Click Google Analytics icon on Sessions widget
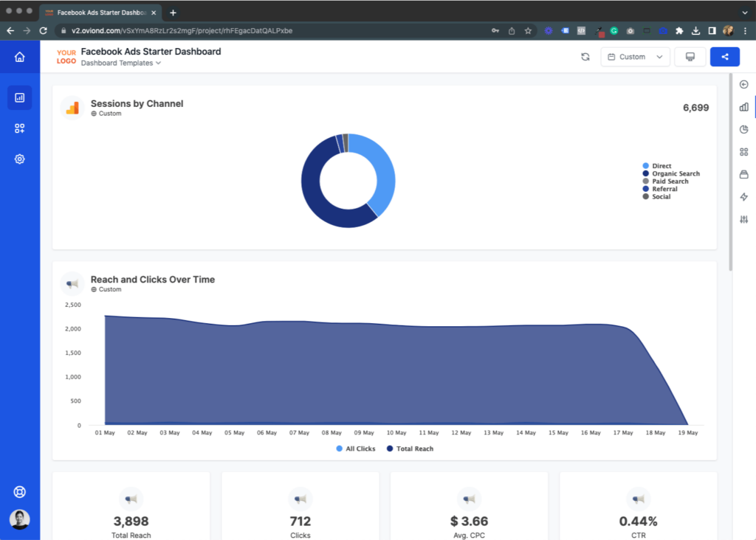The height and width of the screenshot is (540, 756). (72, 108)
